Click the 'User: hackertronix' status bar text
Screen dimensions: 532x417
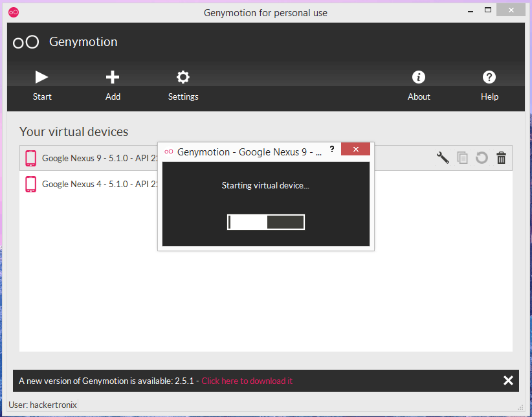pyautogui.click(x=43, y=405)
